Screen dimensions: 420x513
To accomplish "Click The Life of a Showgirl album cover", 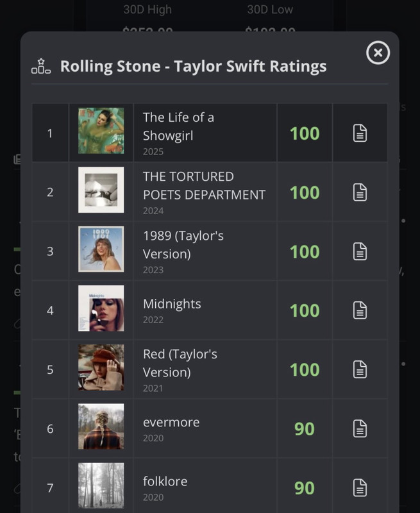I will tap(101, 131).
